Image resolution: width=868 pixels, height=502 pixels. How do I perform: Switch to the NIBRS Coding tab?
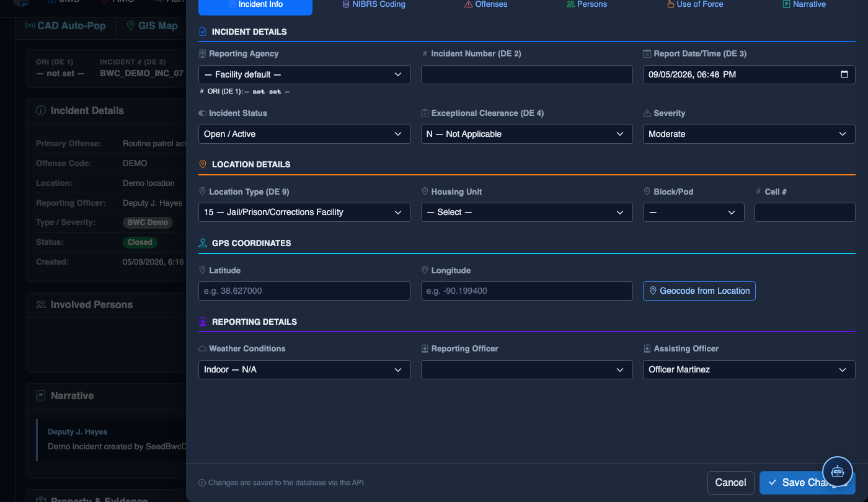(x=374, y=4)
